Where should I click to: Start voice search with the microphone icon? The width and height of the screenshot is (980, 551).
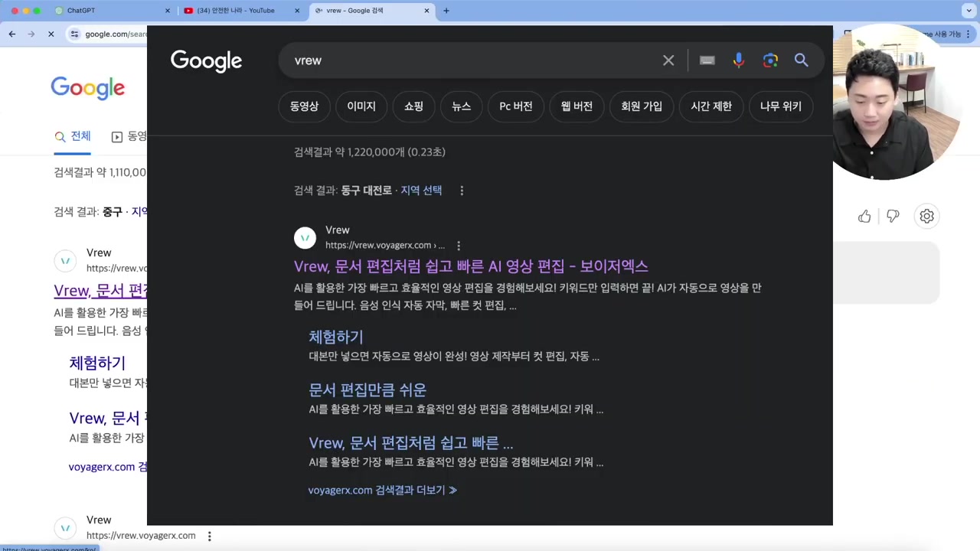click(x=738, y=60)
